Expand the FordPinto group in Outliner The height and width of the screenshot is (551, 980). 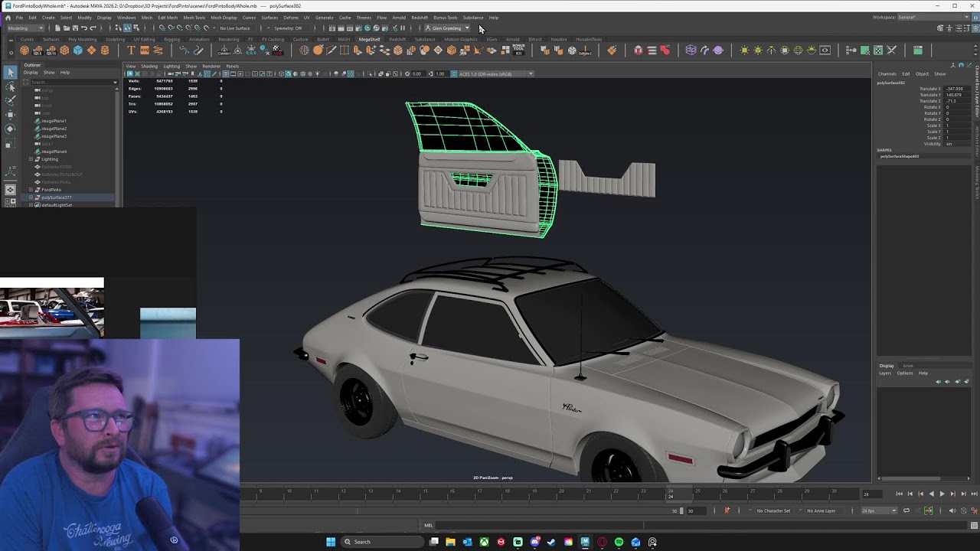click(31, 190)
